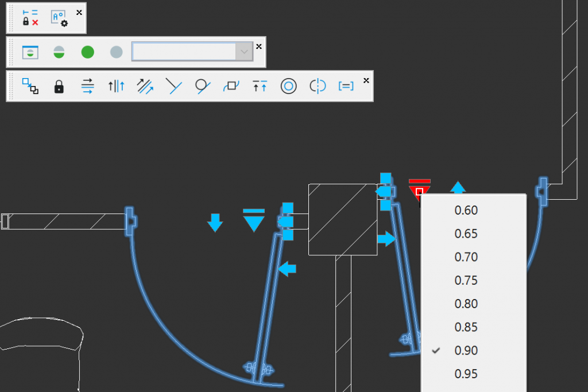Click the solid green circle icon
This screenshot has height=392, width=588.
pyautogui.click(x=88, y=52)
